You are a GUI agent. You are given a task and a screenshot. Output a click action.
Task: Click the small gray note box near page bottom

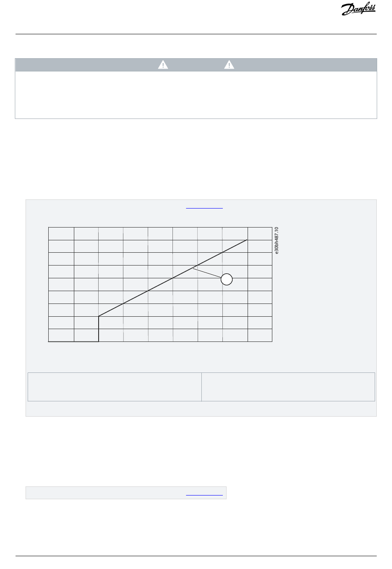click(126, 493)
